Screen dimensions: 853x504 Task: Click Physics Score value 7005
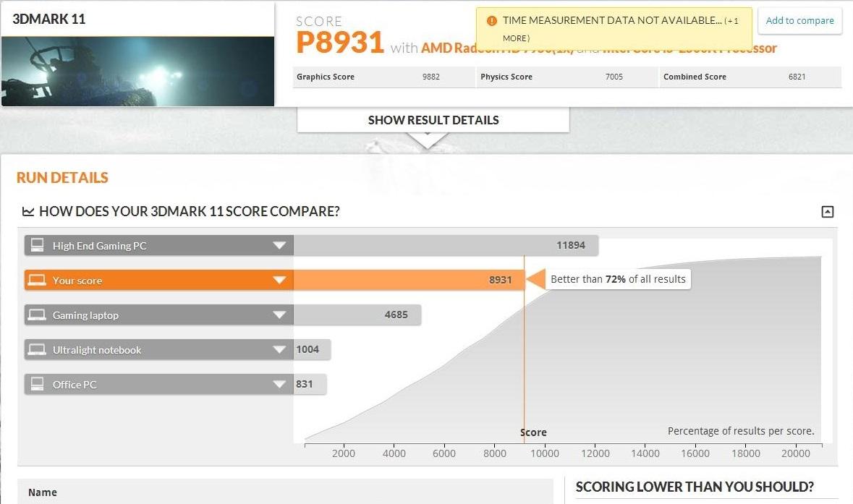(614, 77)
